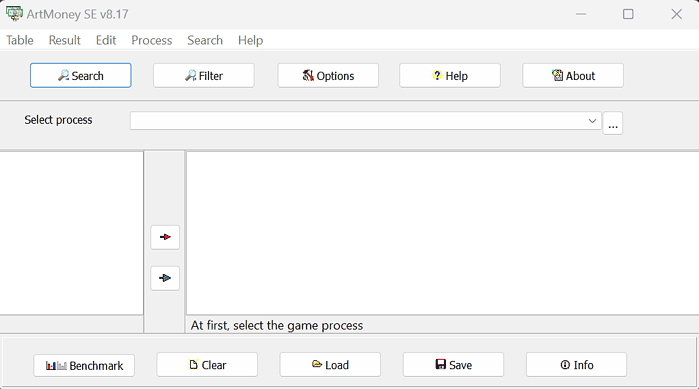Click the ArtMoney app icon in title bar
Image resolution: width=699 pixels, height=389 pixels.
coord(14,14)
